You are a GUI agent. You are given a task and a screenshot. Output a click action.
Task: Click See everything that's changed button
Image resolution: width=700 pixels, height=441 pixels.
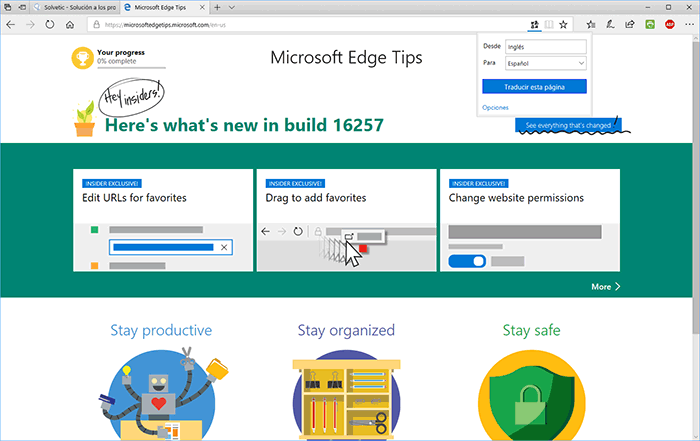click(568, 125)
